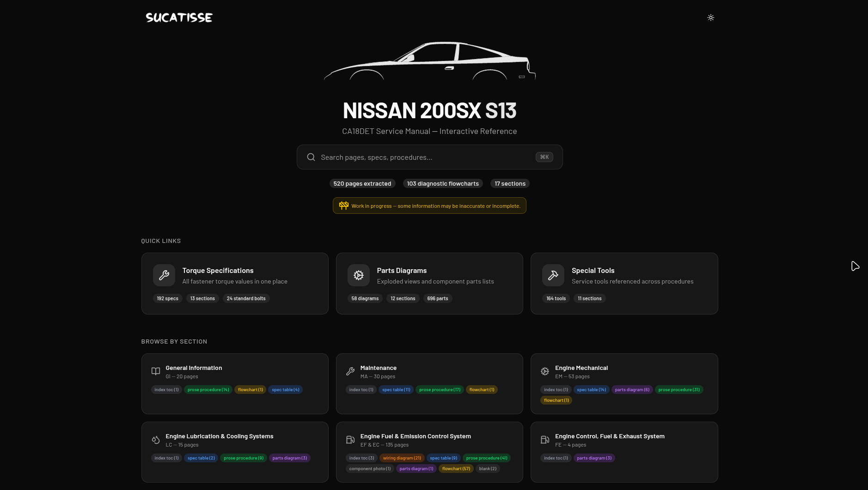Image resolution: width=868 pixels, height=490 pixels.
Task: Click the "58 diagrams" tag
Action: click(365, 298)
